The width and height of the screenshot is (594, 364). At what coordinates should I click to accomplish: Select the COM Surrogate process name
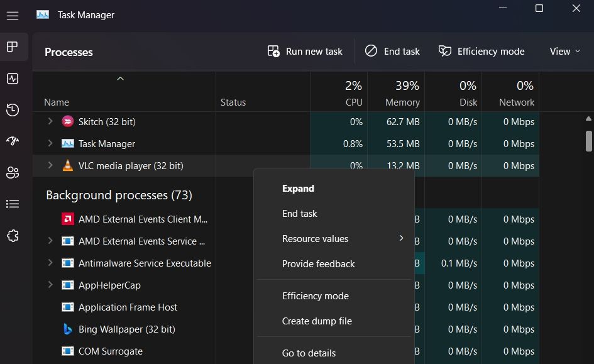[111, 351]
